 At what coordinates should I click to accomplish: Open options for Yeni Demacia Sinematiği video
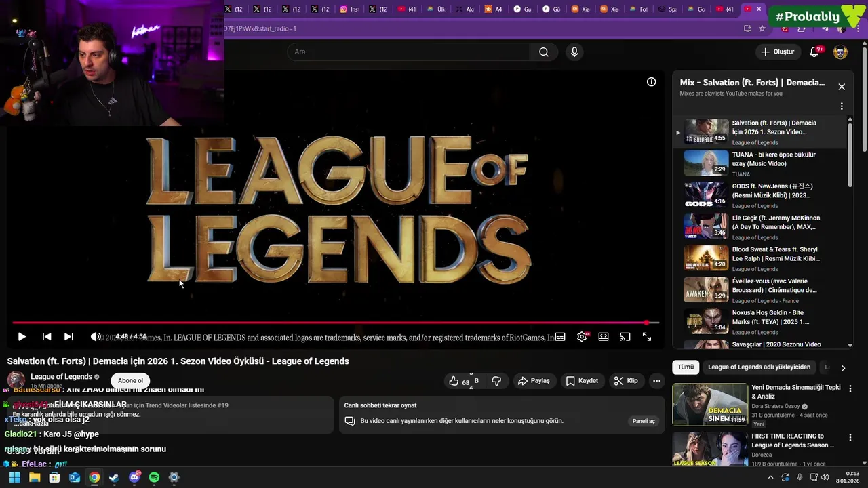tap(850, 389)
